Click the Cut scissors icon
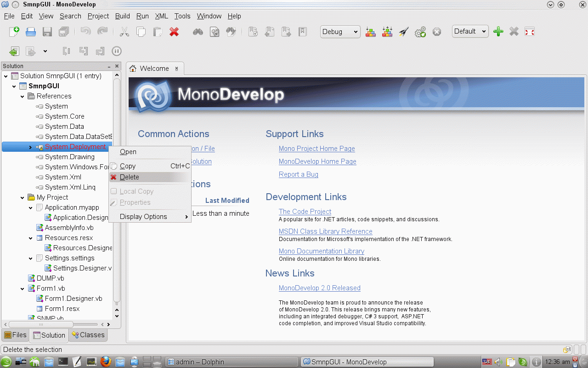This screenshot has height=368, width=588. (x=124, y=32)
